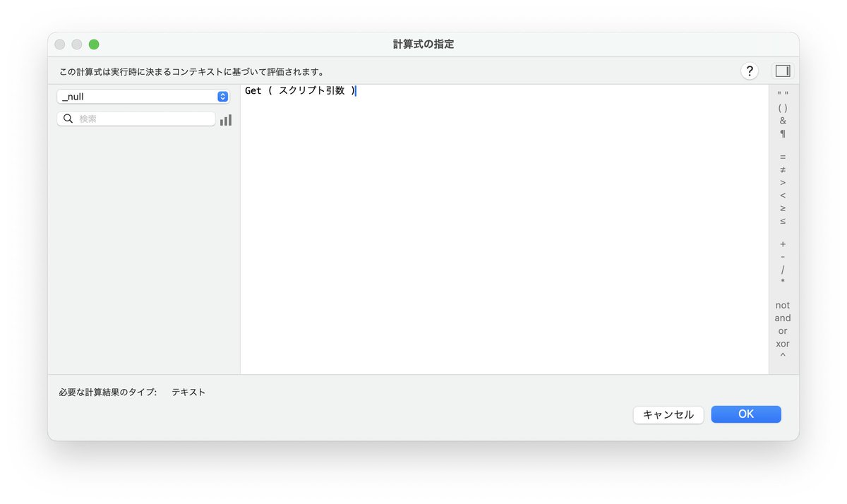Click the キャンセル button

point(668,414)
